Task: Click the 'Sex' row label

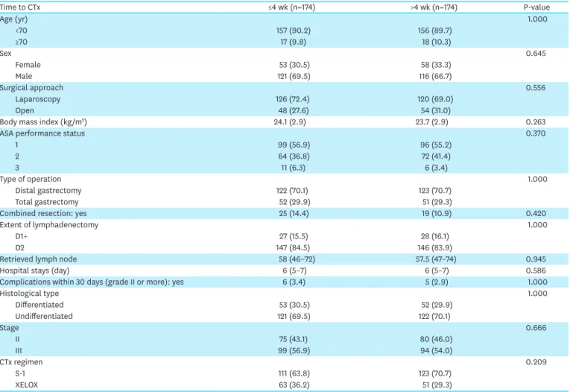Action: coord(5,53)
